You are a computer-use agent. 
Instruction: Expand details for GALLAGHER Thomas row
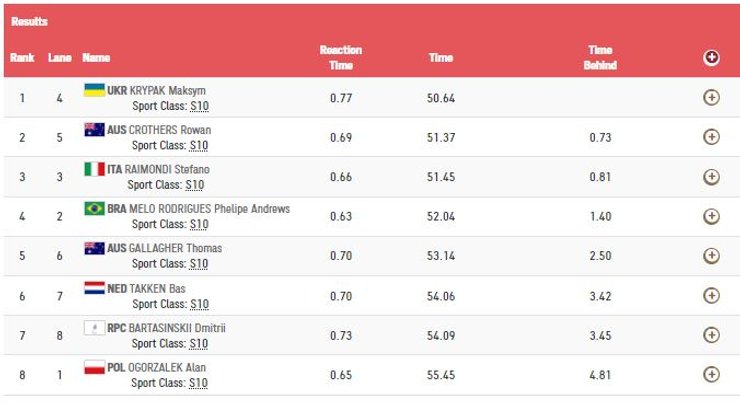click(711, 256)
